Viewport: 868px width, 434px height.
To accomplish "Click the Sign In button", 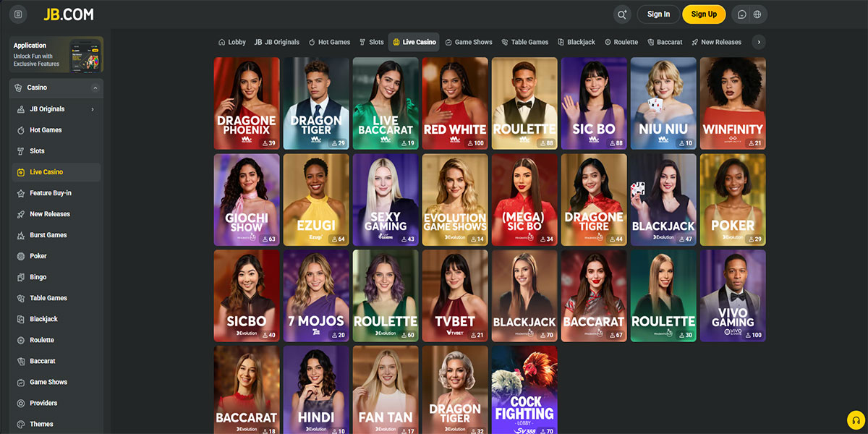I will (658, 14).
